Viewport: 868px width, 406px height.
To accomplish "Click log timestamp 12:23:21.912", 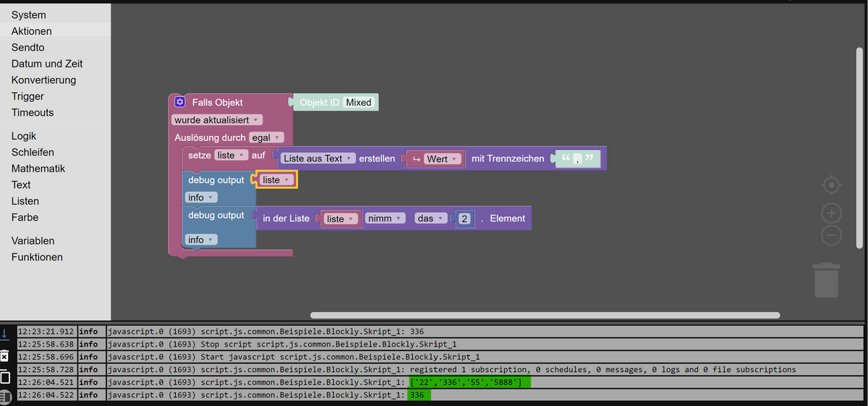I will (x=46, y=332).
